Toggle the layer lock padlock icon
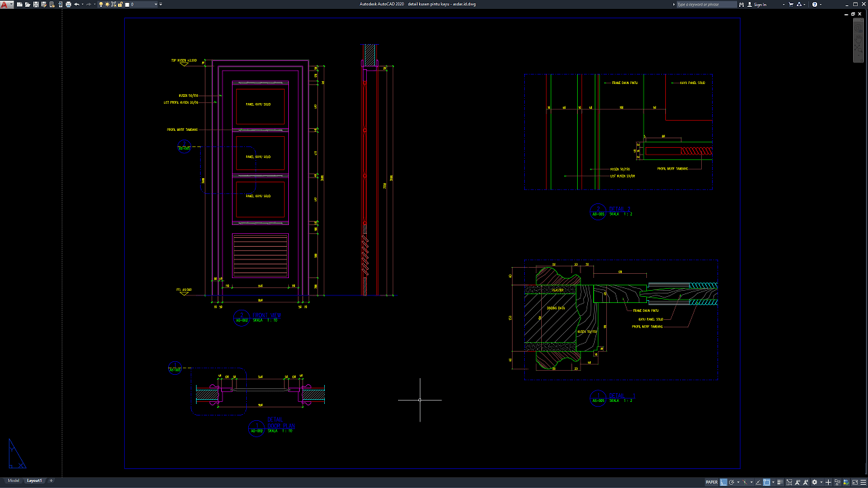This screenshot has width=868, height=488. 119,4
